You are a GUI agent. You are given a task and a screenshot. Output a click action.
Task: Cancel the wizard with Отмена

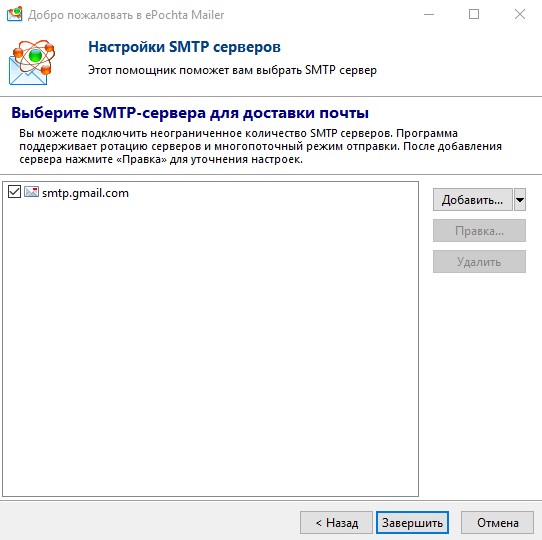pos(497,523)
